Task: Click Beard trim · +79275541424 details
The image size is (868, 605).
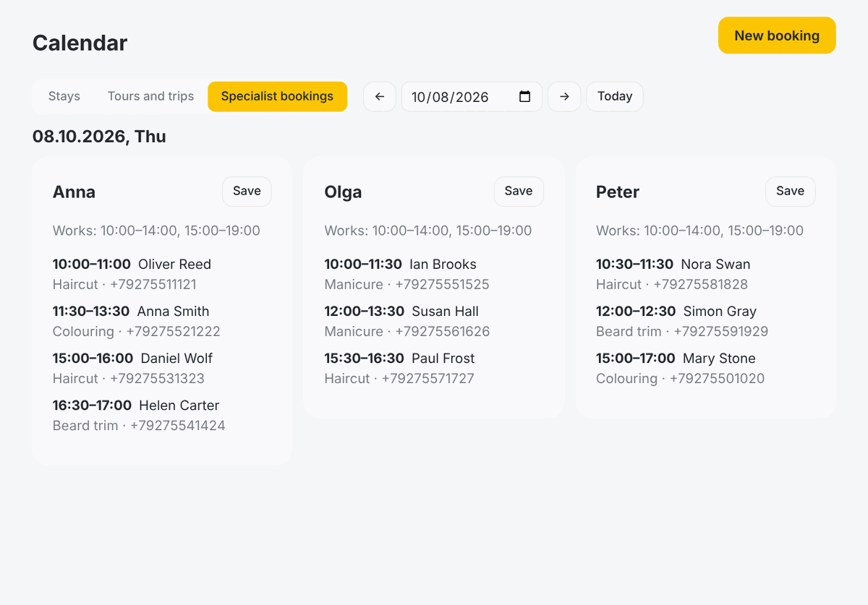Action: click(x=139, y=426)
